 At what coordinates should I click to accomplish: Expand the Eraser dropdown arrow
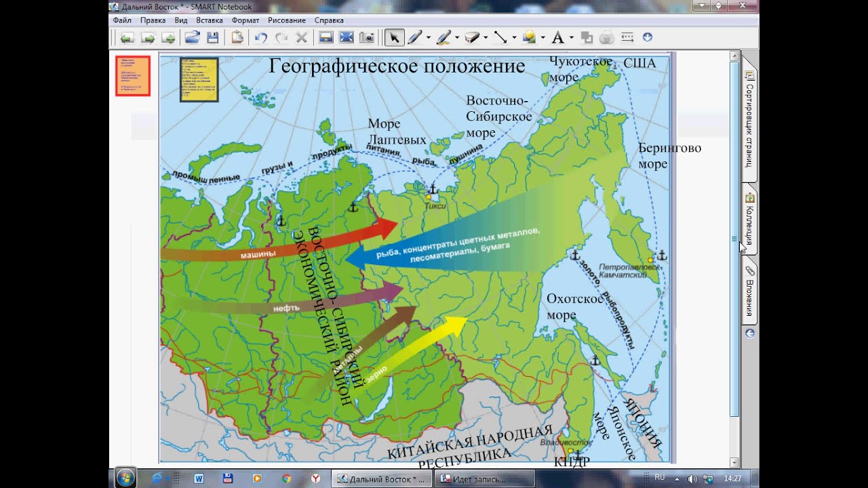(486, 38)
